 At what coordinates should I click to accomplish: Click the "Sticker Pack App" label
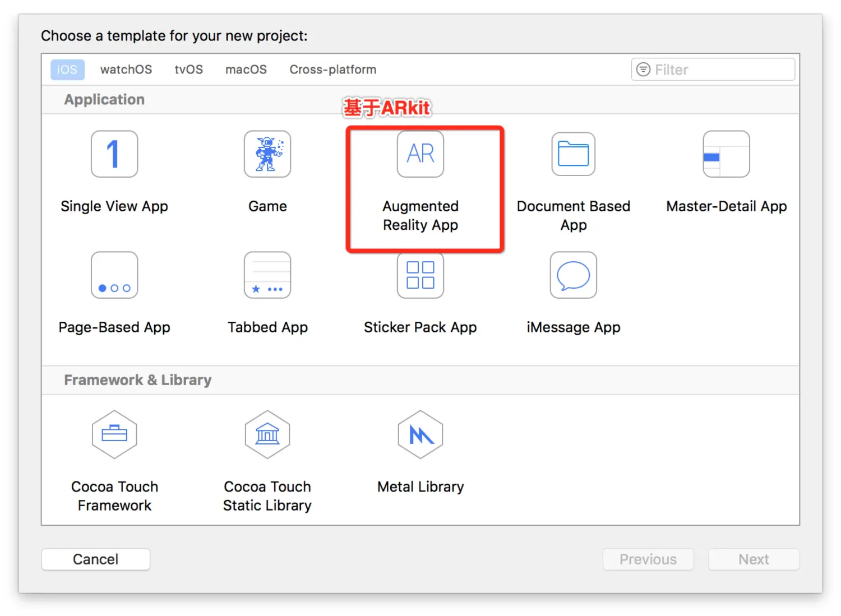(420, 327)
